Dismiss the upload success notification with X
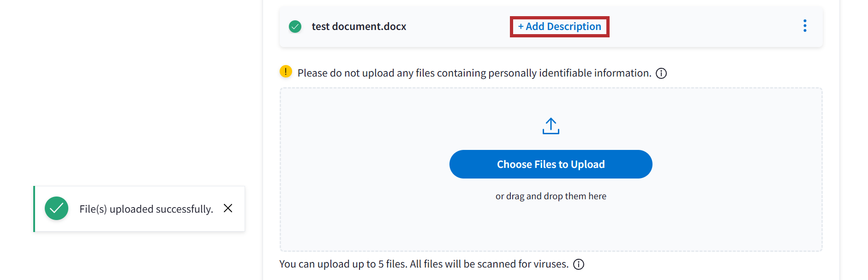 click(228, 209)
